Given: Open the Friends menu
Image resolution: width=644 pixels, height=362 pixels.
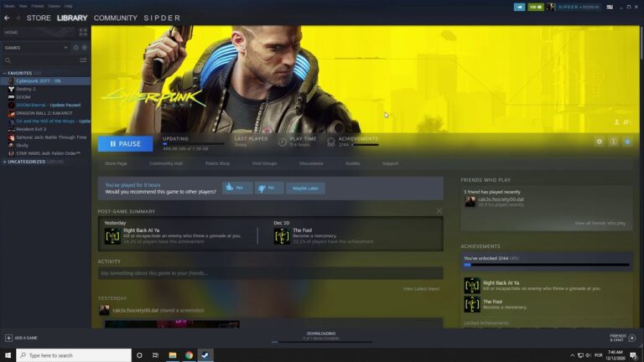Looking at the screenshot, I should (38, 6).
